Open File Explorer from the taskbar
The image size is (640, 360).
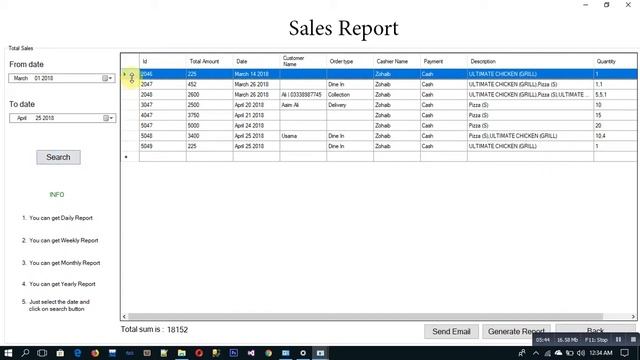182,353
